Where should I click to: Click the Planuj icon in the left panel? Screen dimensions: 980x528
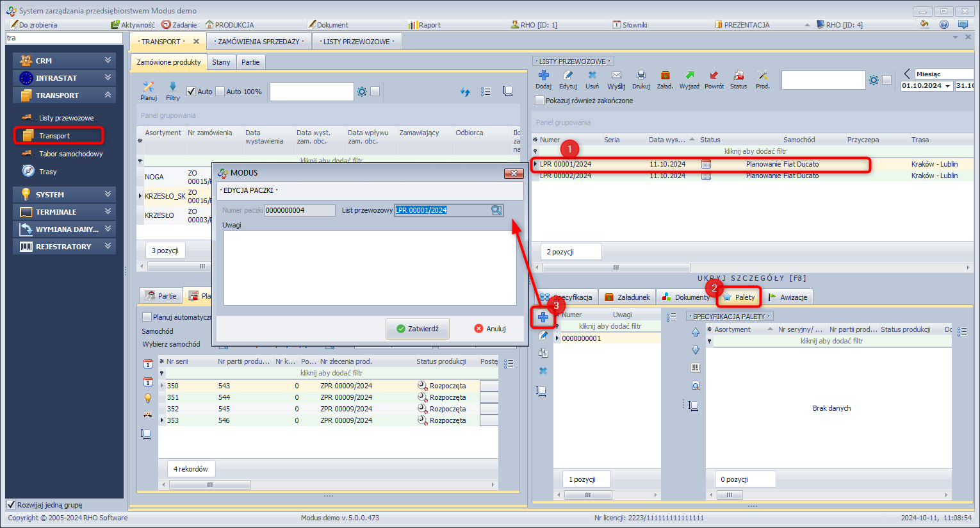[149, 87]
